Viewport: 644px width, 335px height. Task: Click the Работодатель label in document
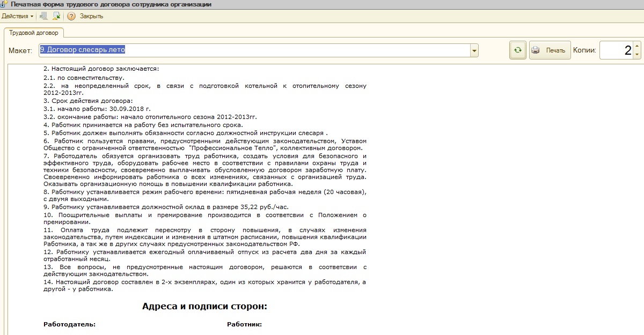[69, 324]
